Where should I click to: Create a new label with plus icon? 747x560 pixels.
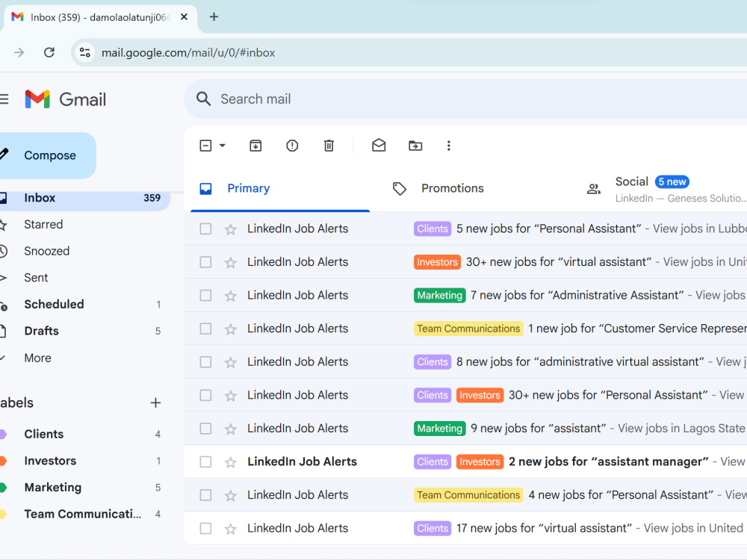(155, 403)
